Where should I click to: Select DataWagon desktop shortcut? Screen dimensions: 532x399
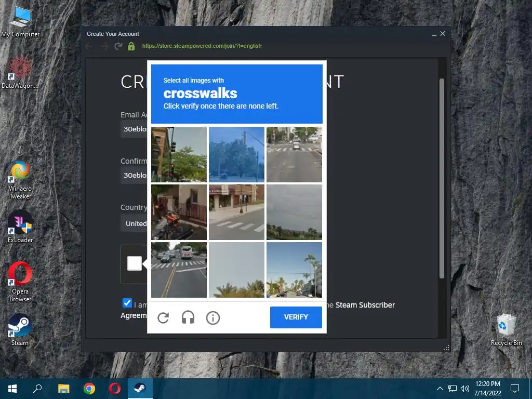coord(20,73)
